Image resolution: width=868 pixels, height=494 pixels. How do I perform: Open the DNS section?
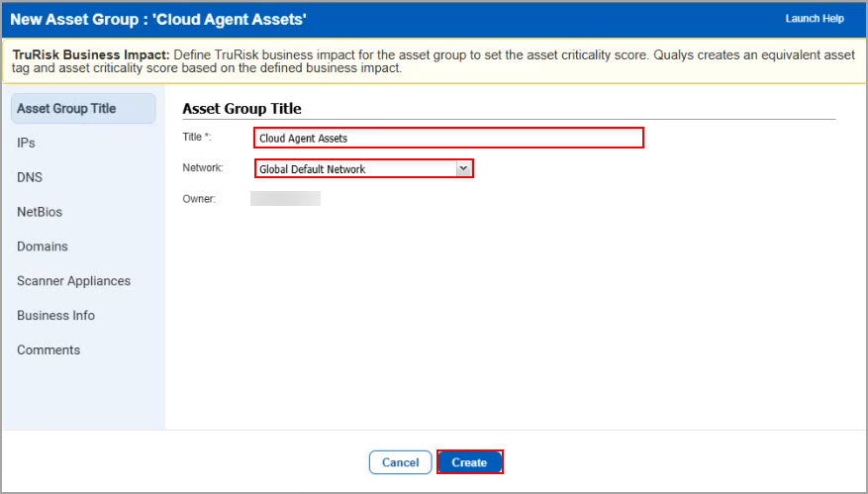30,177
